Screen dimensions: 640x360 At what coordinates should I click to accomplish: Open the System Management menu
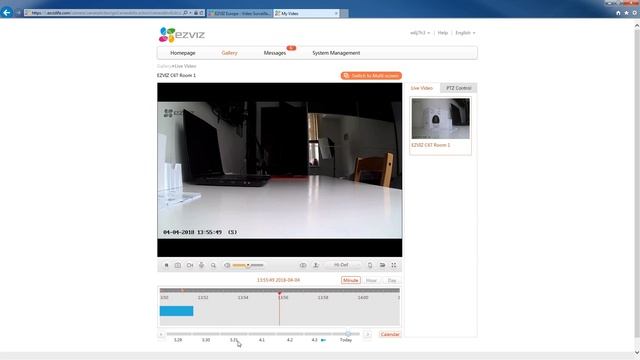(x=336, y=53)
